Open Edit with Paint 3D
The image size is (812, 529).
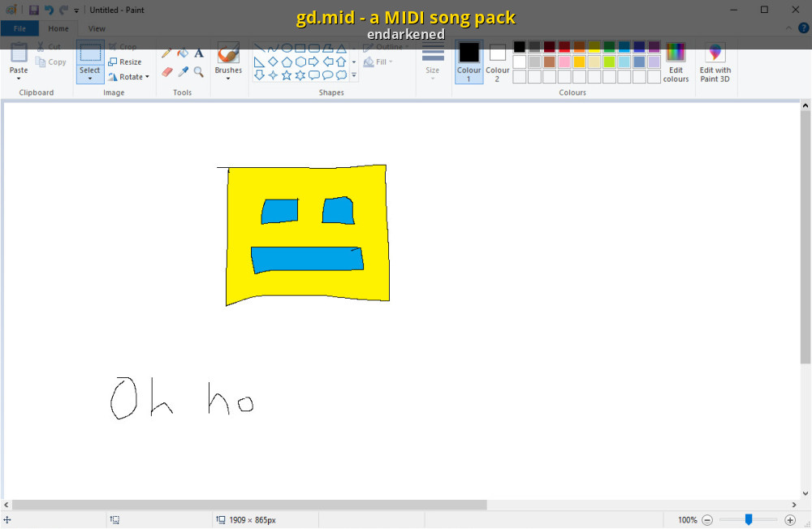[715, 62]
